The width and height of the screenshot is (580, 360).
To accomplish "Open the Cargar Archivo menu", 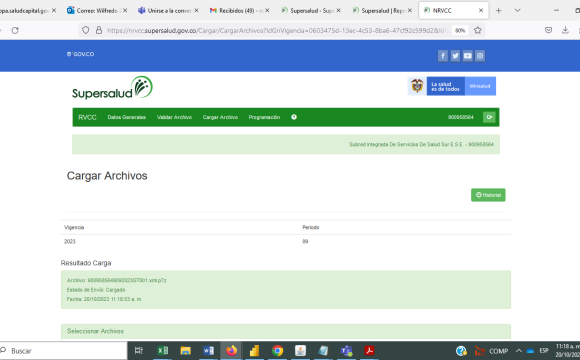I will pyautogui.click(x=220, y=117).
